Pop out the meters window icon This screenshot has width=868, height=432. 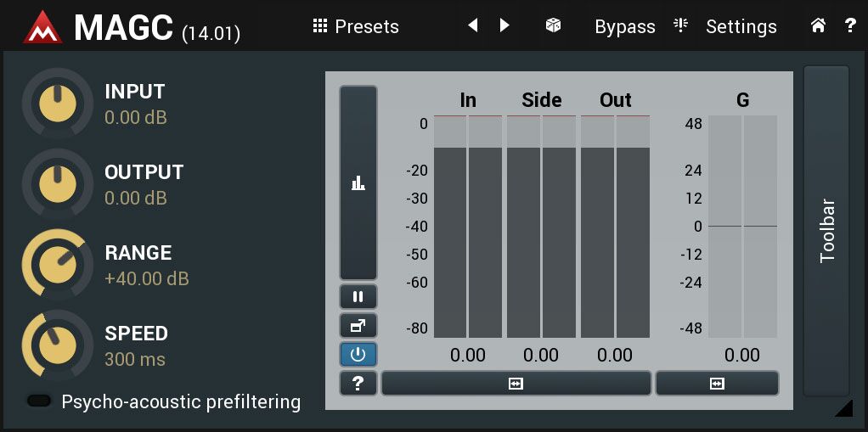coord(358,327)
